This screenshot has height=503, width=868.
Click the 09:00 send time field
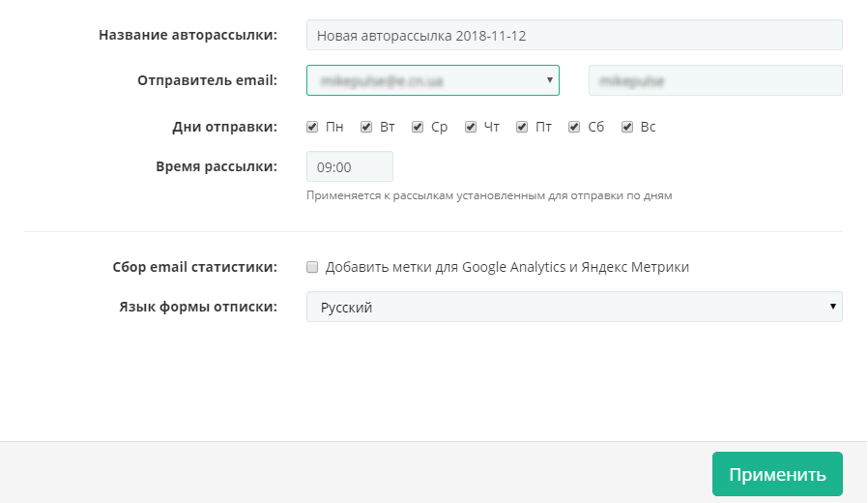click(x=349, y=166)
